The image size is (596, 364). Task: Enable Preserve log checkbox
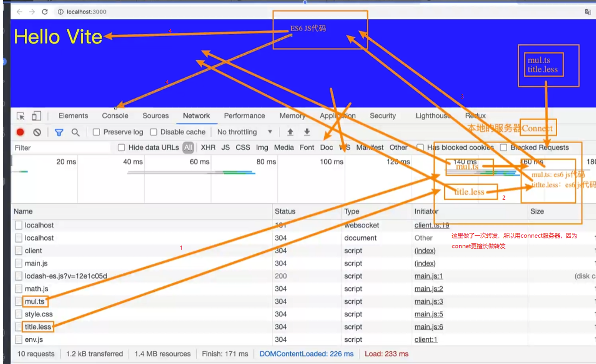pyautogui.click(x=96, y=132)
